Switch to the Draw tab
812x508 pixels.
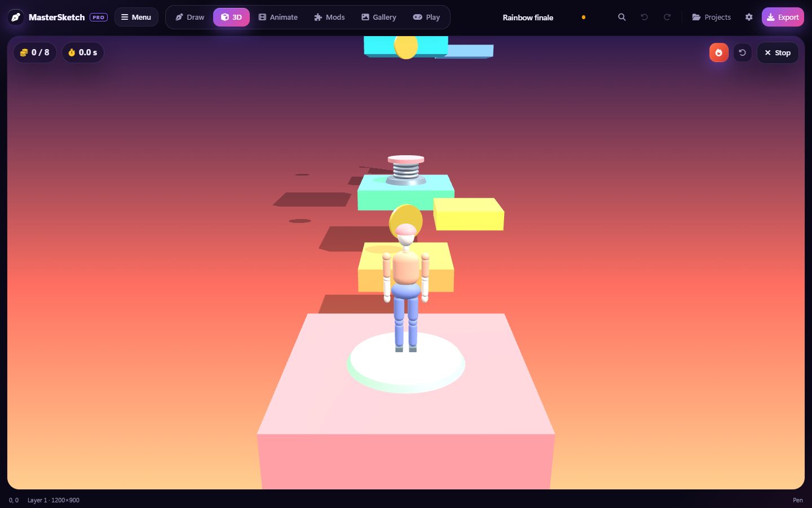[189, 17]
